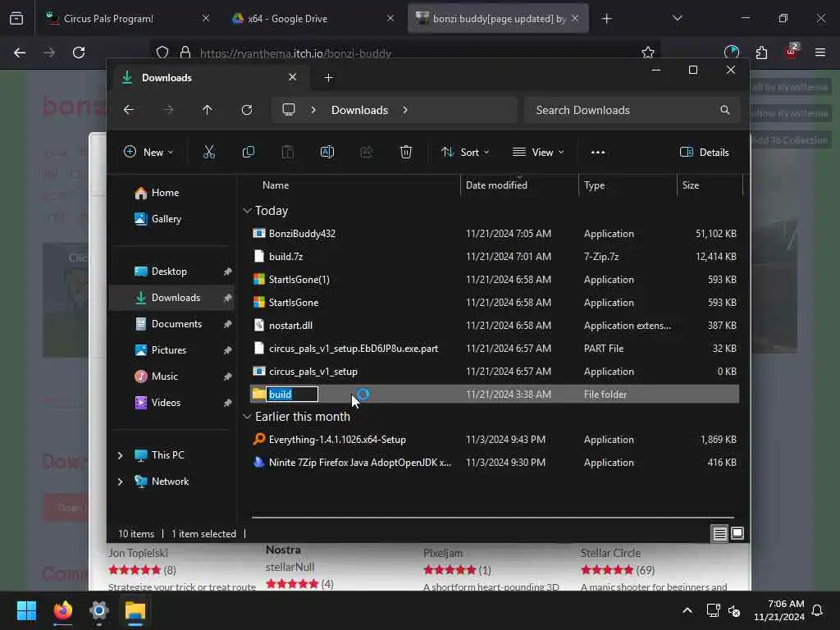Open the Sort dropdown
This screenshot has height=630, width=840.
[465, 152]
